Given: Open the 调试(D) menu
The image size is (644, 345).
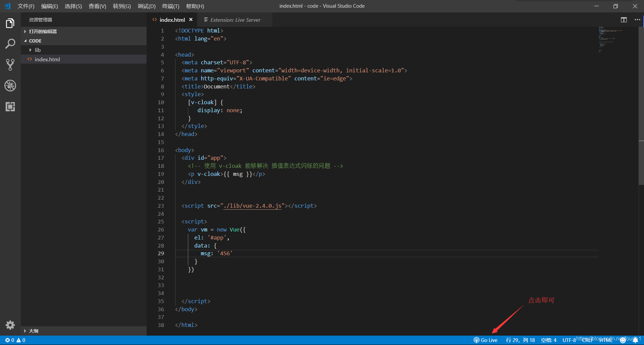Looking at the screenshot, I should click(147, 6).
